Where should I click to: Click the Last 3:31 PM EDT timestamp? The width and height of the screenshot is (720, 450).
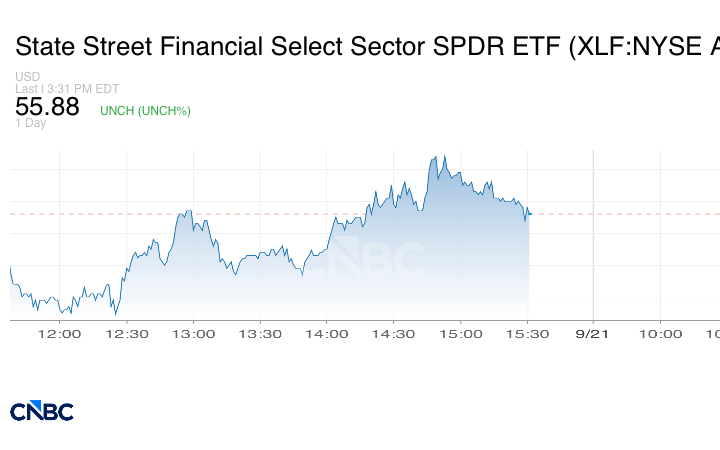coord(67,89)
